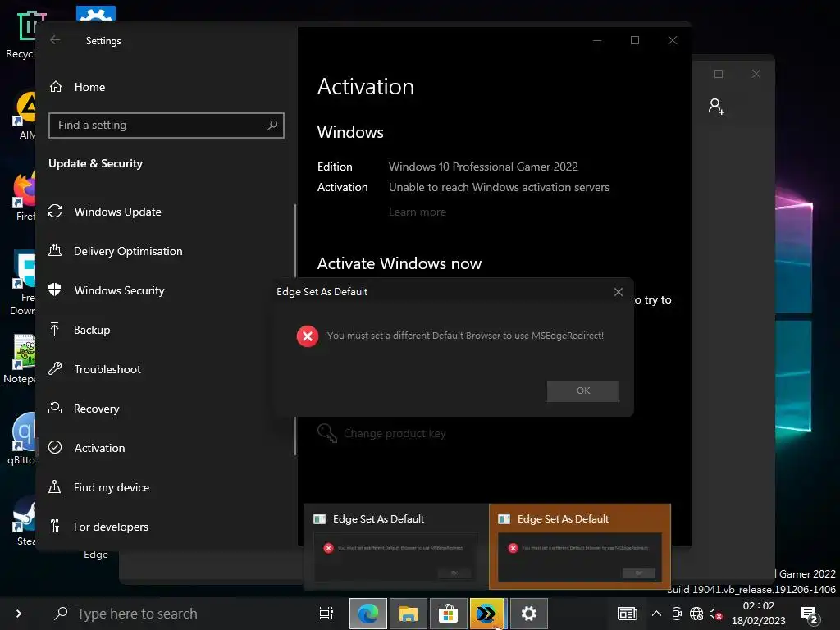Click OK in Edge Set As Default dialog
Viewport: 840px width, 630px height.
583,391
